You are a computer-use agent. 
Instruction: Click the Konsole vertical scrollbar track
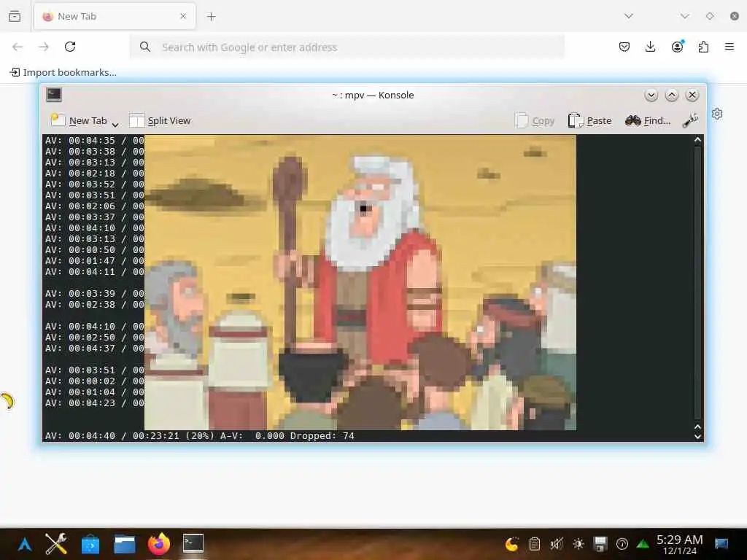pos(698,283)
